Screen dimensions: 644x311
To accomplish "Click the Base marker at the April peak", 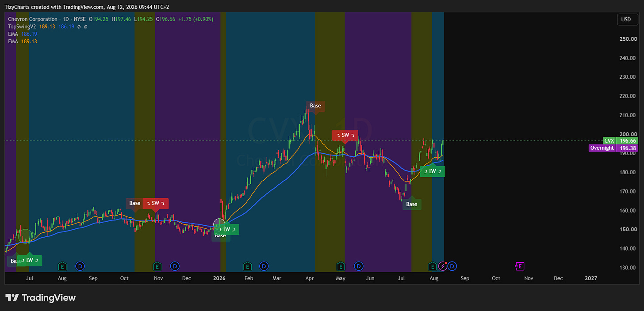I will (315, 106).
